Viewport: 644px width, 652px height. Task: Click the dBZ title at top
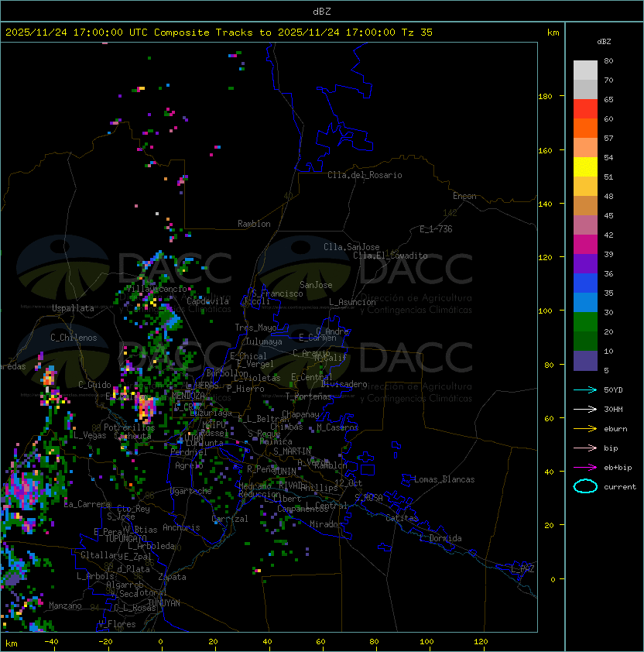pyautogui.click(x=322, y=12)
